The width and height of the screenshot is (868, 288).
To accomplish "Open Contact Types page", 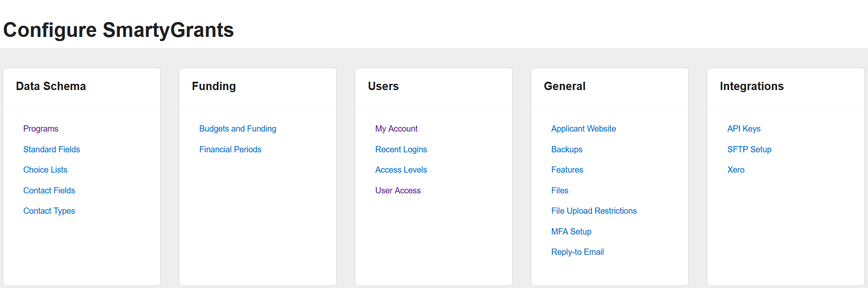I will click(49, 211).
